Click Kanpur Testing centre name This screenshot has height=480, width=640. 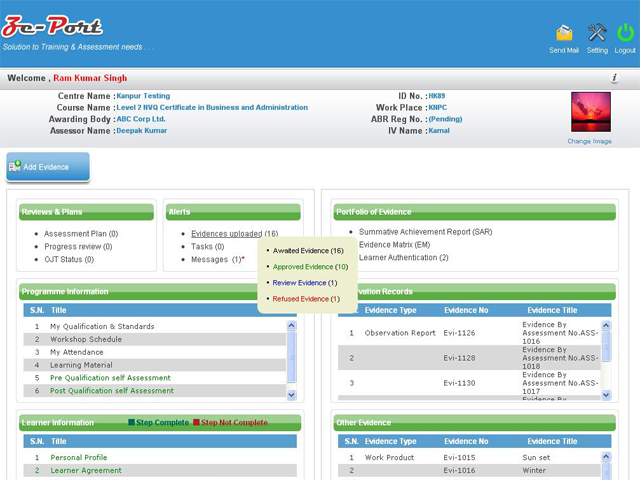click(x=143, y=96)
